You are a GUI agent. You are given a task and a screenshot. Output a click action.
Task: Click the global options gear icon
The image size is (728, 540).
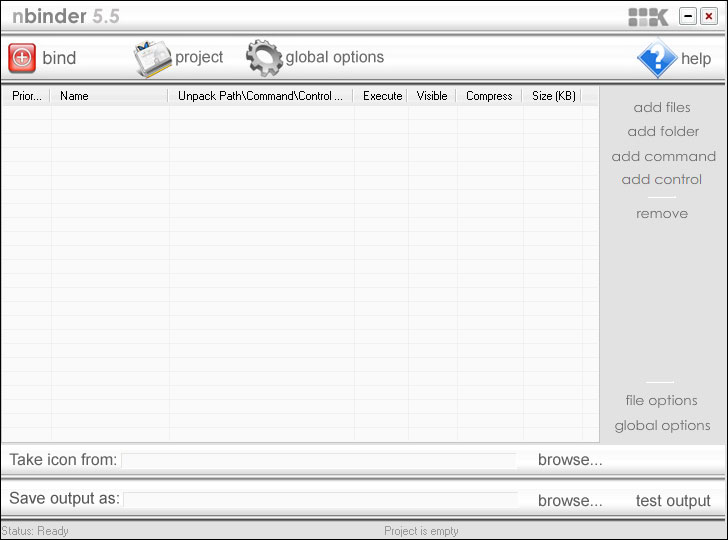coord(264,58)
